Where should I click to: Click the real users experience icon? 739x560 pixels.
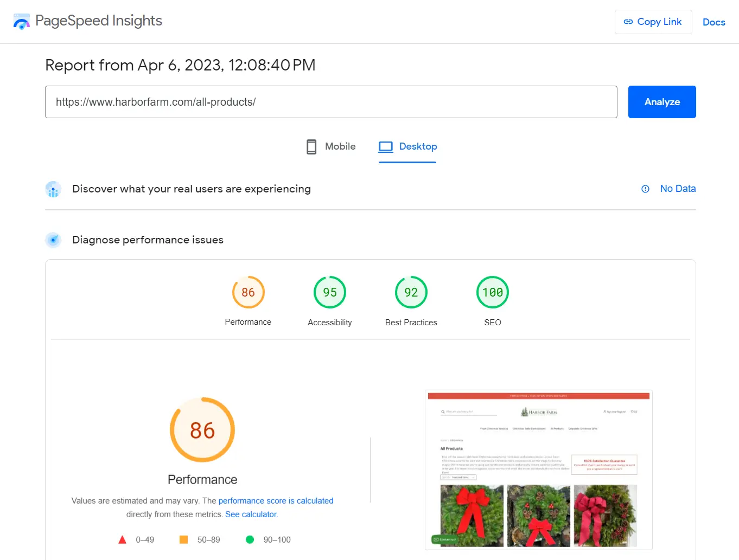53,189
